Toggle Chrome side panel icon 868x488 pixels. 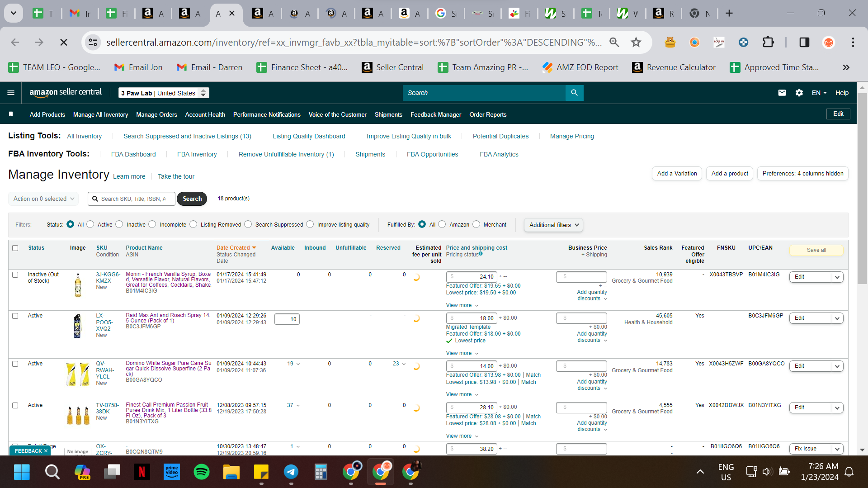[x=804, y=42]
